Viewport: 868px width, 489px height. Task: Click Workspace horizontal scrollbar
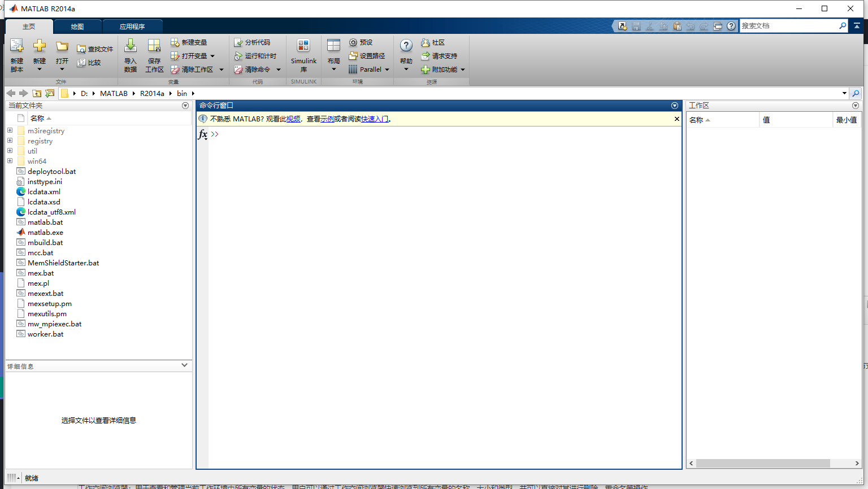pos(763,463)
